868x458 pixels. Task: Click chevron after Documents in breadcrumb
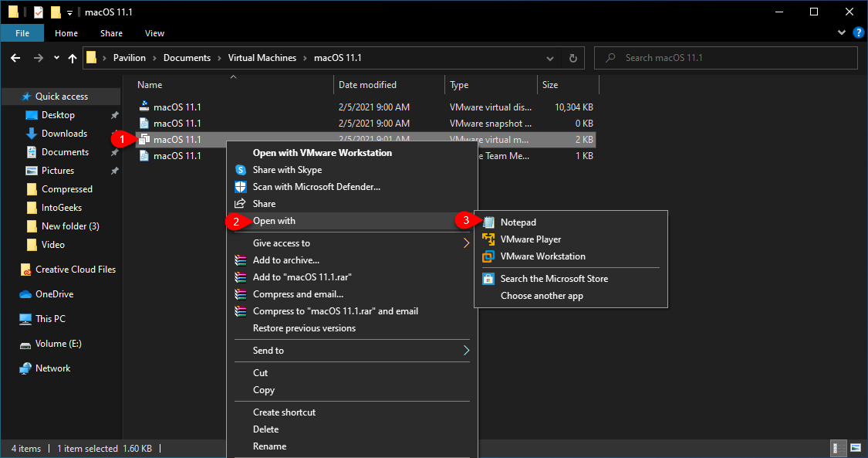[x=219, y=58]
